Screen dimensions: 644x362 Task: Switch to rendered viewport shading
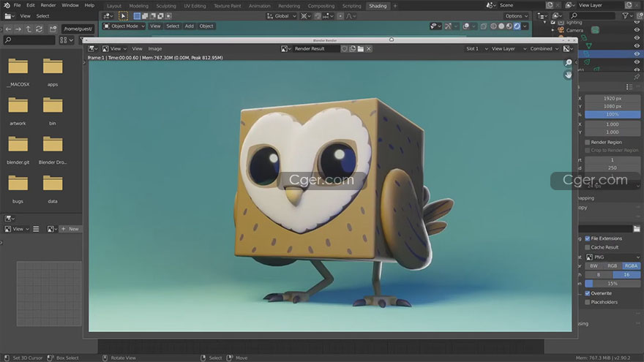(x=517, y=26)
